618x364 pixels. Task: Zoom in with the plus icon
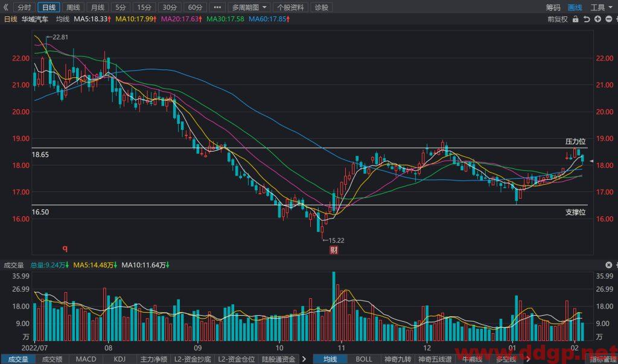(x=598, y=19)
